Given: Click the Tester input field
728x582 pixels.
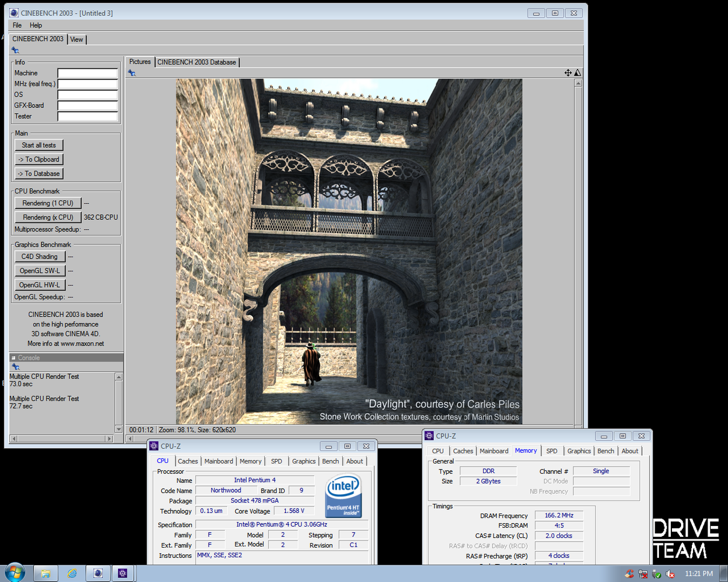Looking at the screenshot, I should [87, 116].
